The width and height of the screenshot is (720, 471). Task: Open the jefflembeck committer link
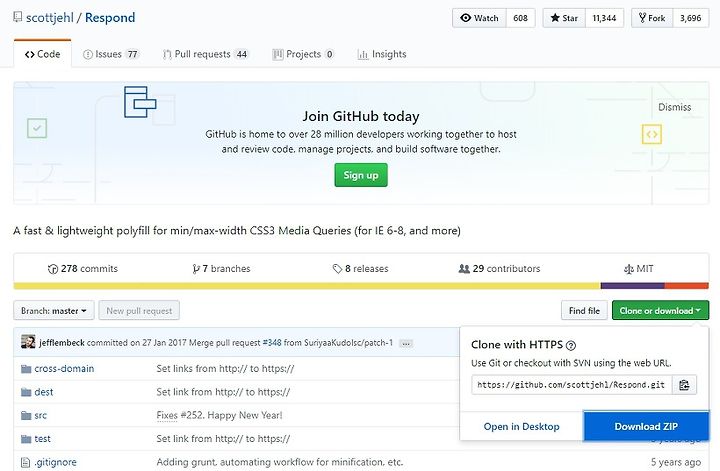[62, 342]
